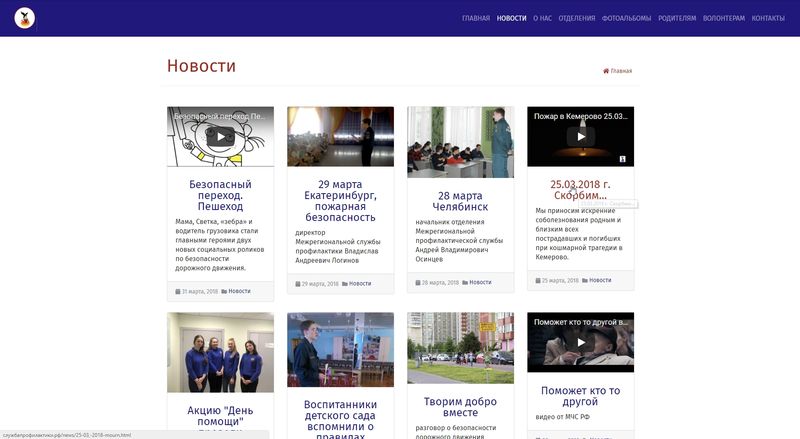Open the РОДИТЕЛЯМ menu item
The image size is (800, 439).
tap(677, 18)
